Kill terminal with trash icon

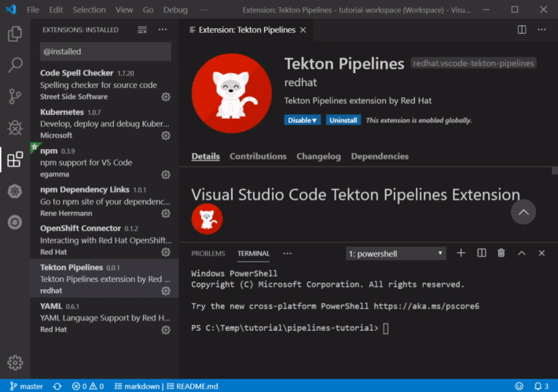point(501,253)
